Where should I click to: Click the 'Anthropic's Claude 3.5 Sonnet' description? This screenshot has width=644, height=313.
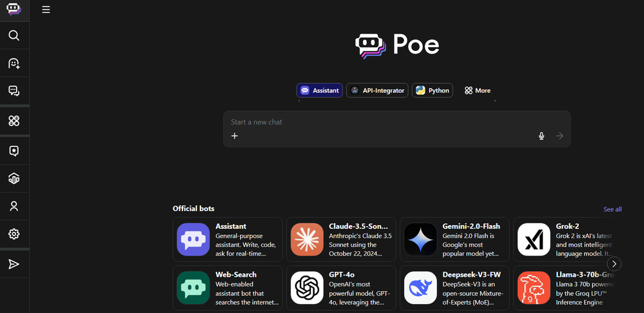point(360,245)
